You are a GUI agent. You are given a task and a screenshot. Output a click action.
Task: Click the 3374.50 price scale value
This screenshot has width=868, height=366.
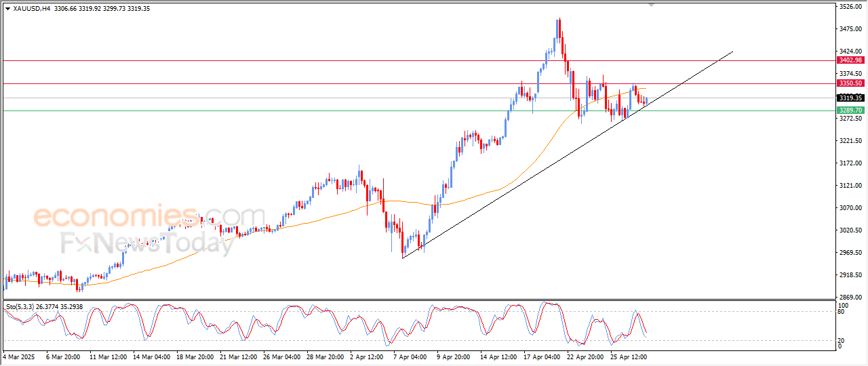point(850,74)
